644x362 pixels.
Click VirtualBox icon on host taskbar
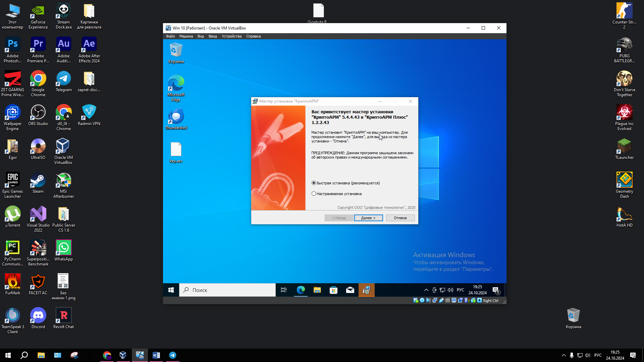pos(123,355)
